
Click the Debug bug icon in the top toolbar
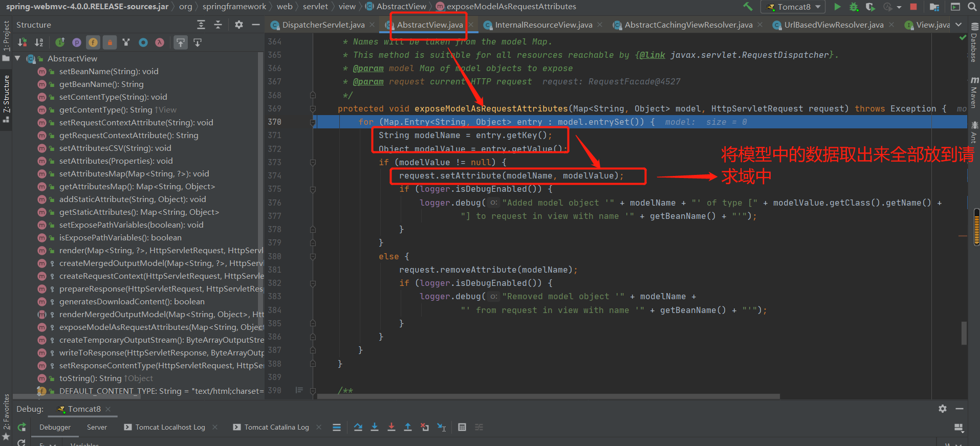pos(854,7)
